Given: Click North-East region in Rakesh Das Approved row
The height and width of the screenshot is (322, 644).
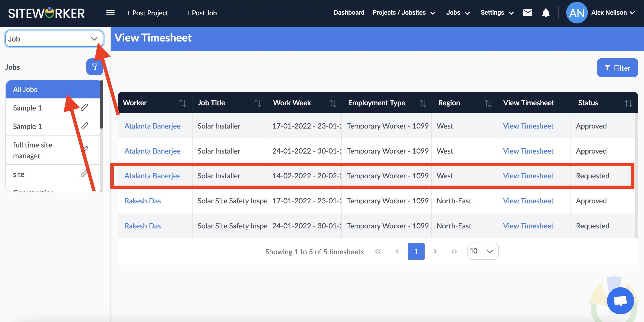Looking at the screenshot, I should click(454, 200).
